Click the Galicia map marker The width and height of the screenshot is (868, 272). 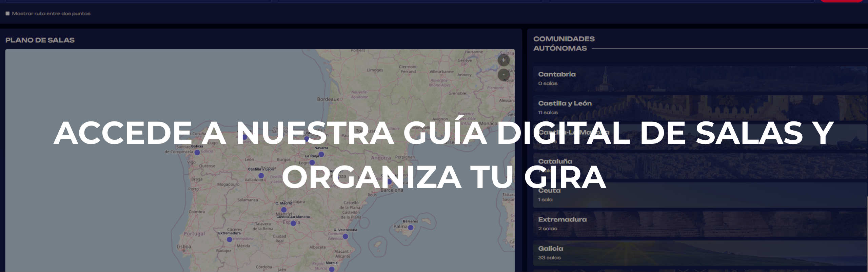197,153
